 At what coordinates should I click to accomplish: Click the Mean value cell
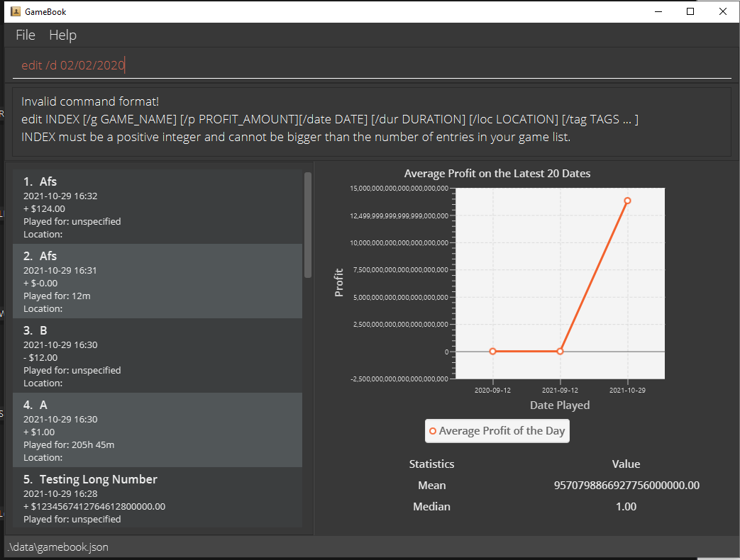626,485
